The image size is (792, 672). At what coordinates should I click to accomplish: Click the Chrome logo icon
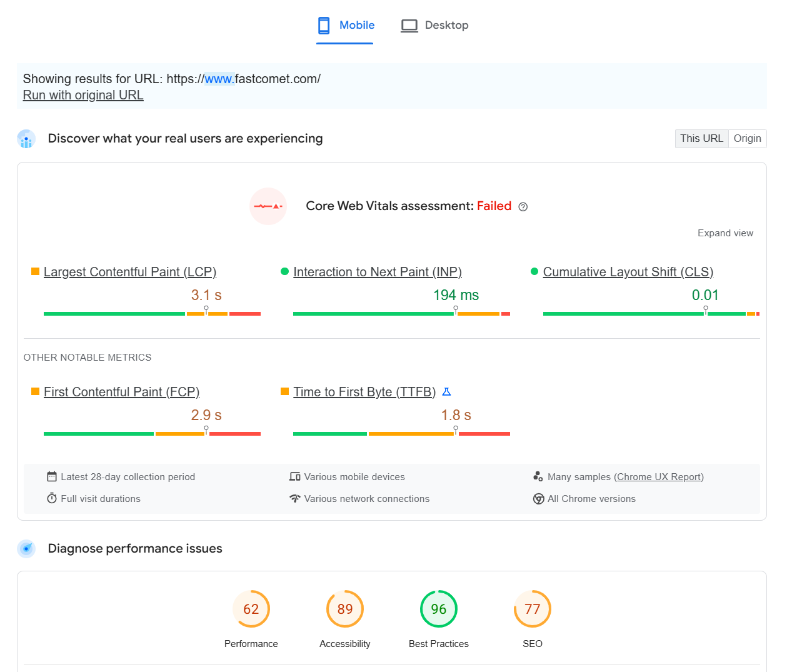click(538, 499)
